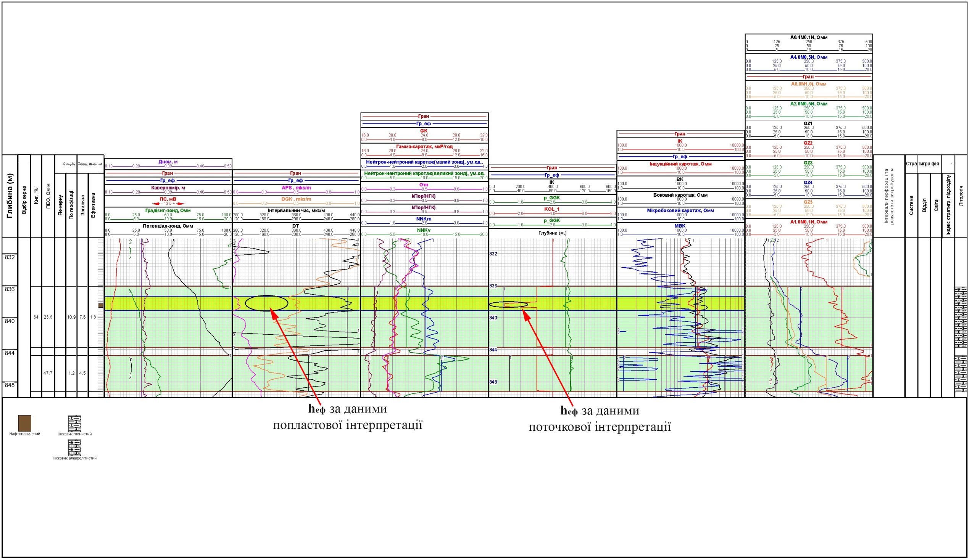Click the small brown core marker near 838 m
This screenshot has height=560, width=977.
(x=101, y=305)
